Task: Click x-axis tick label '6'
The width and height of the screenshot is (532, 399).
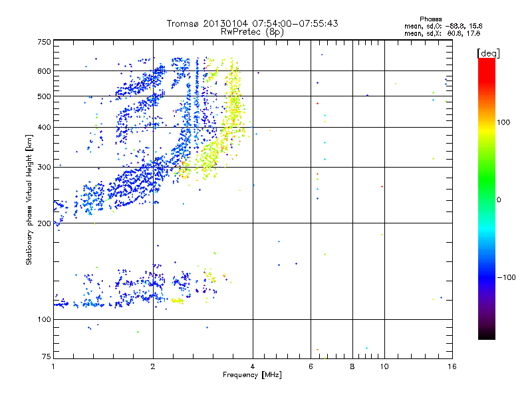Action: point(311,366)
